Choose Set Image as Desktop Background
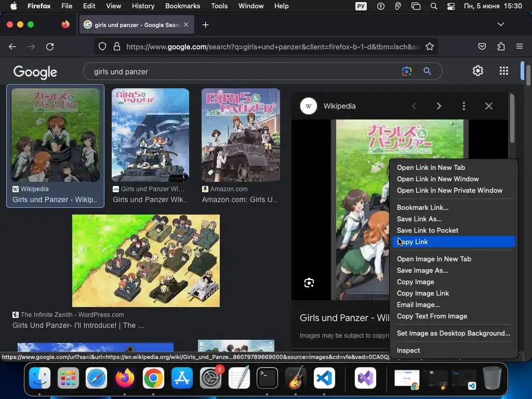532x399 pixels. pyautogui.click(x=454, y=333)
